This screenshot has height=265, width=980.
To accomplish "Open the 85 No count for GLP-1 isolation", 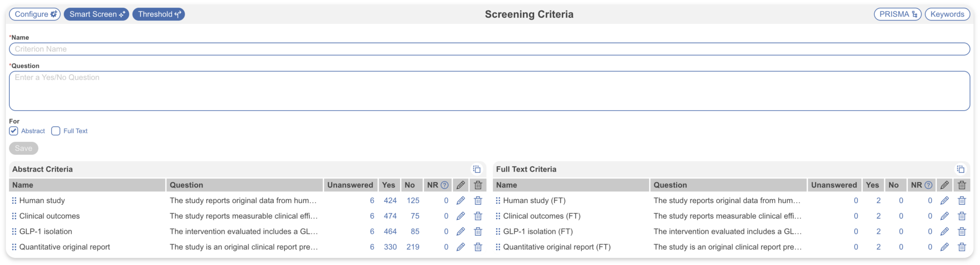I will tap(415, 231).
